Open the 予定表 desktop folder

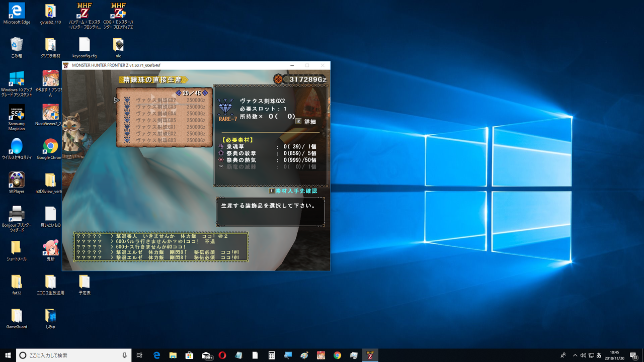tap(84, 285)
